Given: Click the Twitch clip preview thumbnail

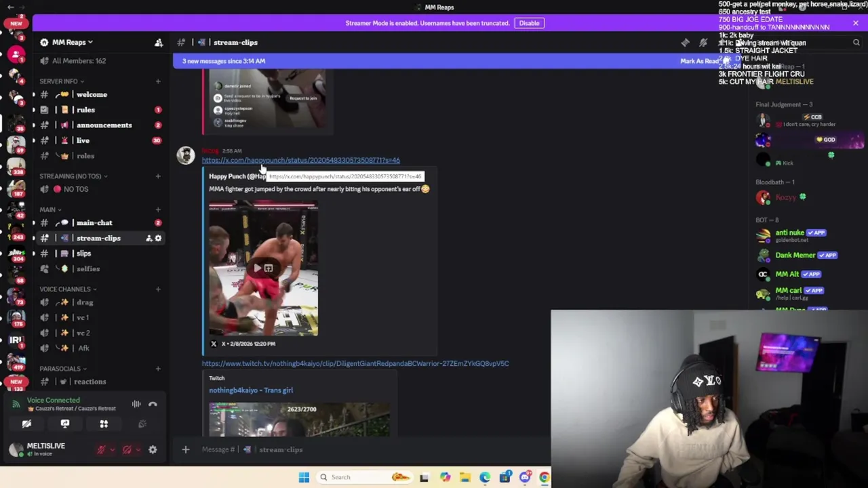Looking at the screenshot, I should [x=299, y=419].
